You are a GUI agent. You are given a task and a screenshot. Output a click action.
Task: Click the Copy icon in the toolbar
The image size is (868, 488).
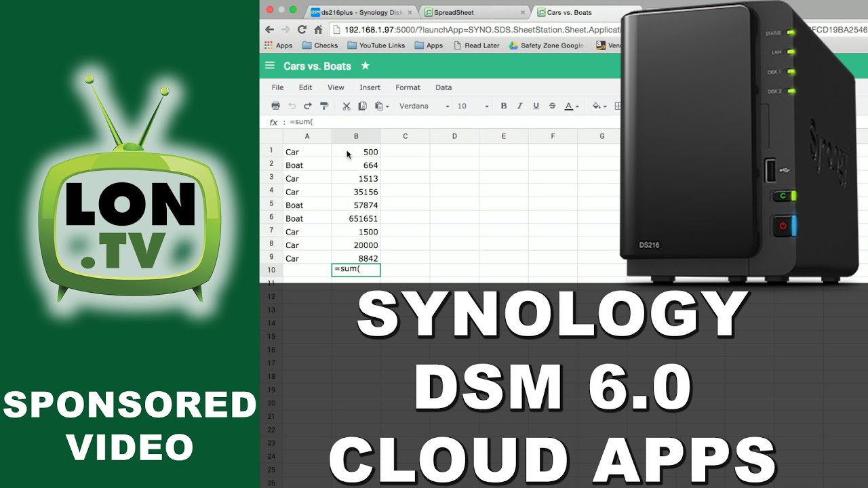point(362,106)
